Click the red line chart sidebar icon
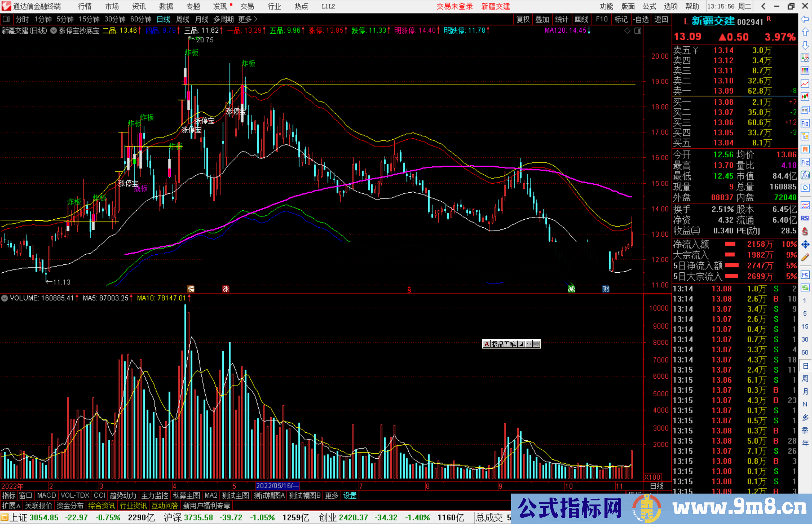 (805, 84)
